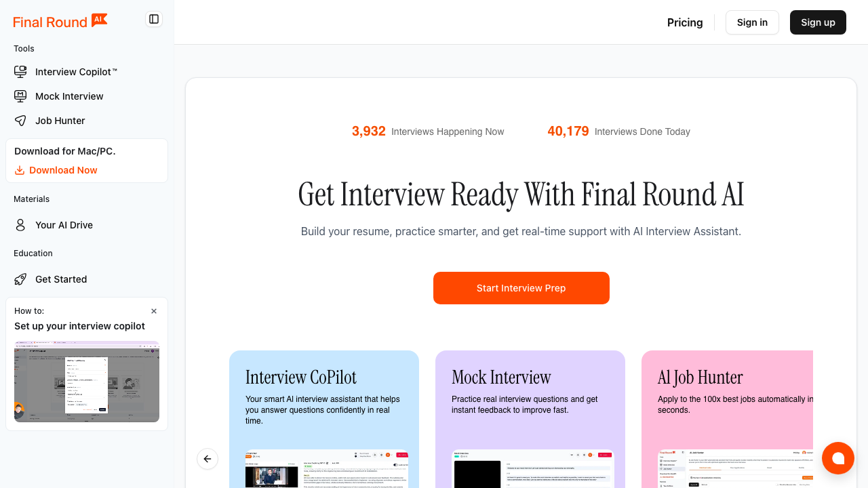The width and height of the screenshot is (868, 488).
Task: Toggle the sidebar collapse control
Action: [154, 19]
